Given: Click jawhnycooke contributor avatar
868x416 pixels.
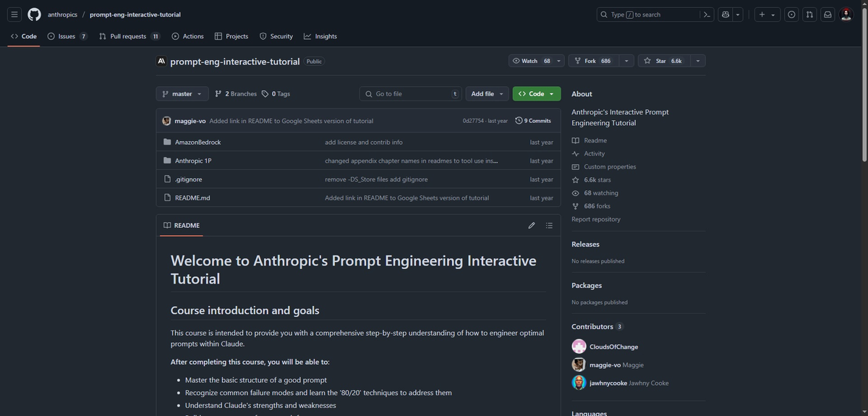Looking at the screenshot, I should coord(579,383).
